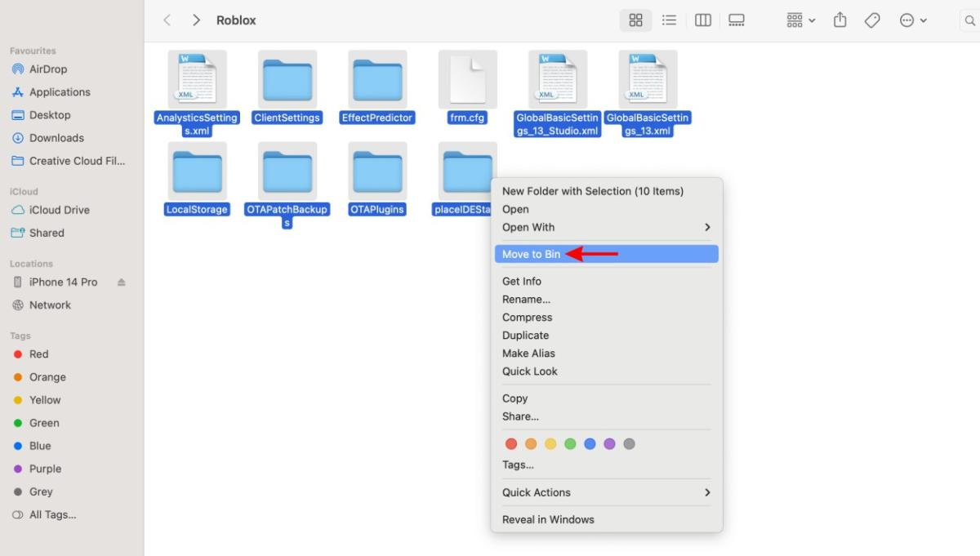Click the Share toolbar icon
Screen dimensions: 980x556
[x=840, y=20]
